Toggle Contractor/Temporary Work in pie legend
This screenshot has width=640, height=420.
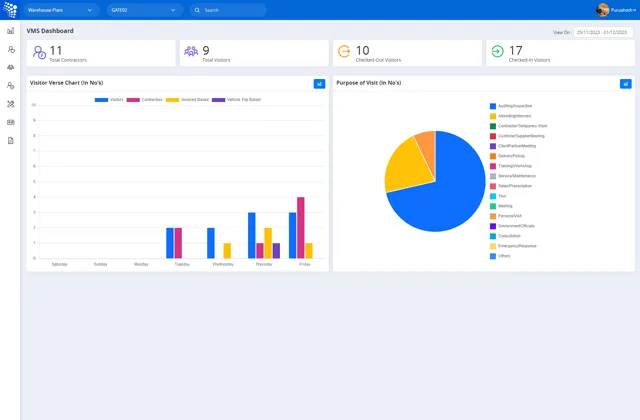519,126
